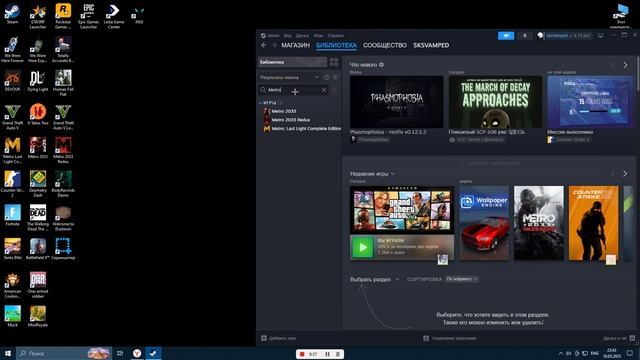This screenshot has width=640, height=360.
Task: Open the SKSVAMPED profile tab
Action: point(431,45)
